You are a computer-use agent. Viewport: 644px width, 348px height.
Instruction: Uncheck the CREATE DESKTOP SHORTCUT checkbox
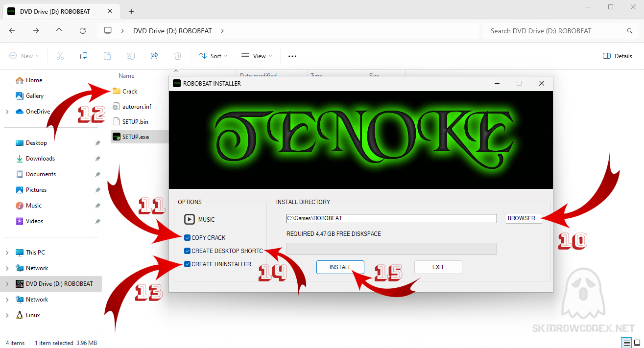click(x=188, y=251)
